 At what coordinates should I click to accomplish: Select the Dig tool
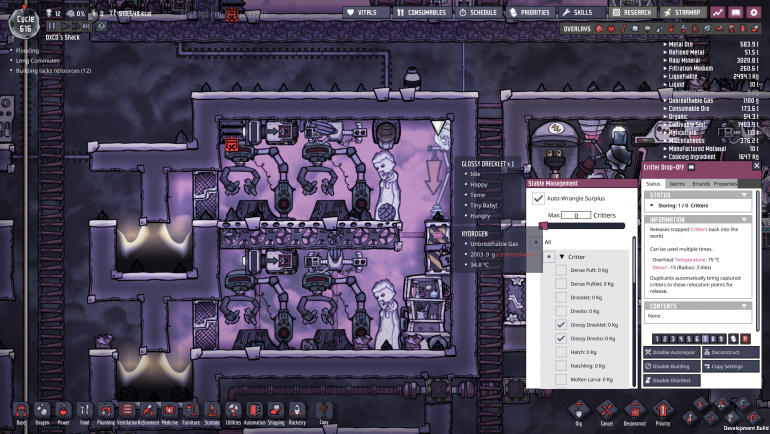point(578,411)
